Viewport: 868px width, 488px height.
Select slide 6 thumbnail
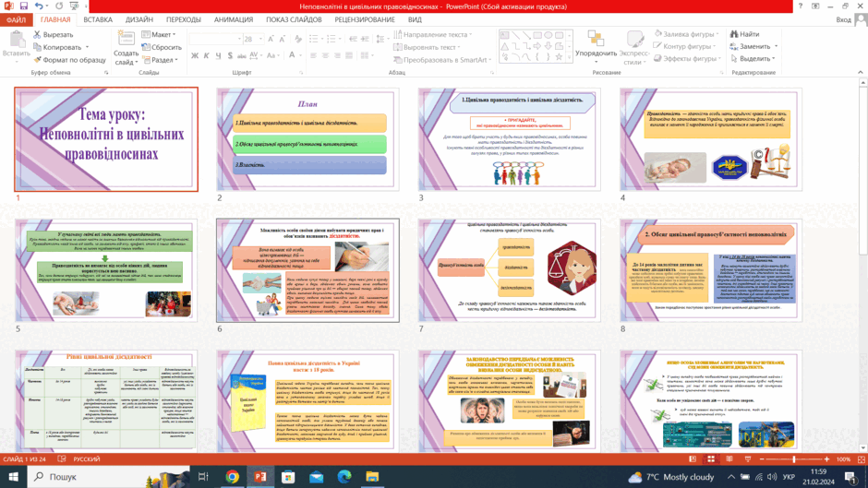point(307,270)
